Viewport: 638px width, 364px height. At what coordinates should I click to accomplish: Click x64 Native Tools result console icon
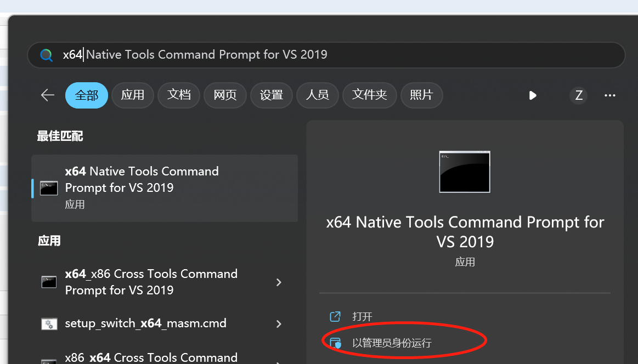point(49,188)
